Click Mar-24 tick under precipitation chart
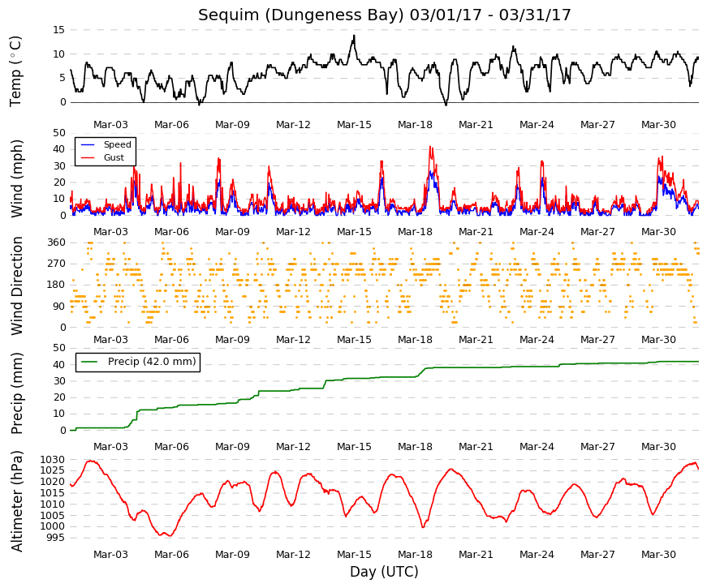The width and height of the screenshot is (707, 588). coord(537,447)
